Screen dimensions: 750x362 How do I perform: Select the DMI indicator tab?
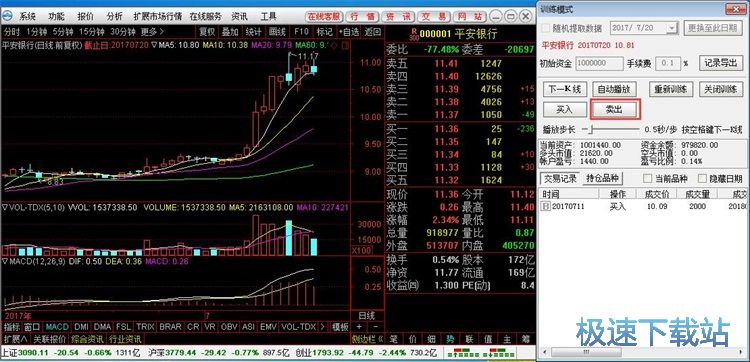click(82, 327)
